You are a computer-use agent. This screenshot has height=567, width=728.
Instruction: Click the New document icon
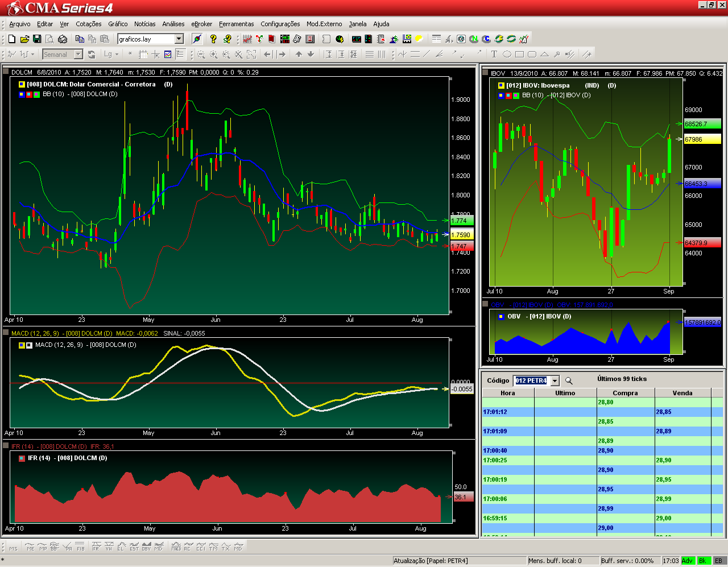tap(11, 39)
